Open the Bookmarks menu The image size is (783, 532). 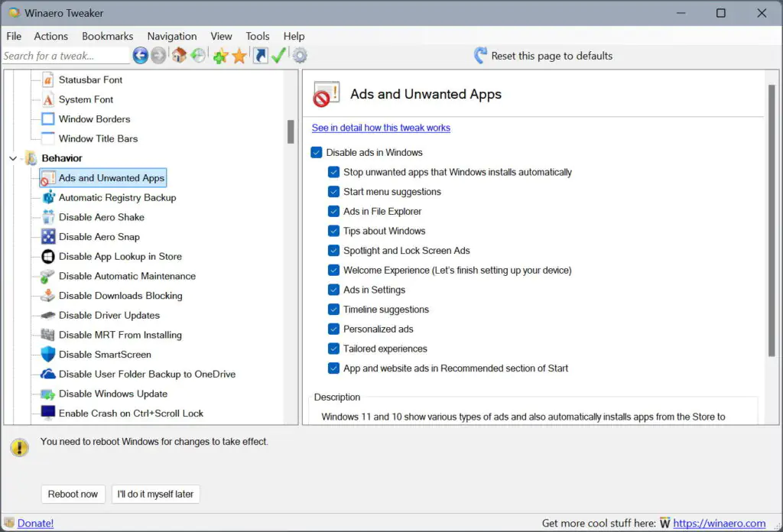107,36
